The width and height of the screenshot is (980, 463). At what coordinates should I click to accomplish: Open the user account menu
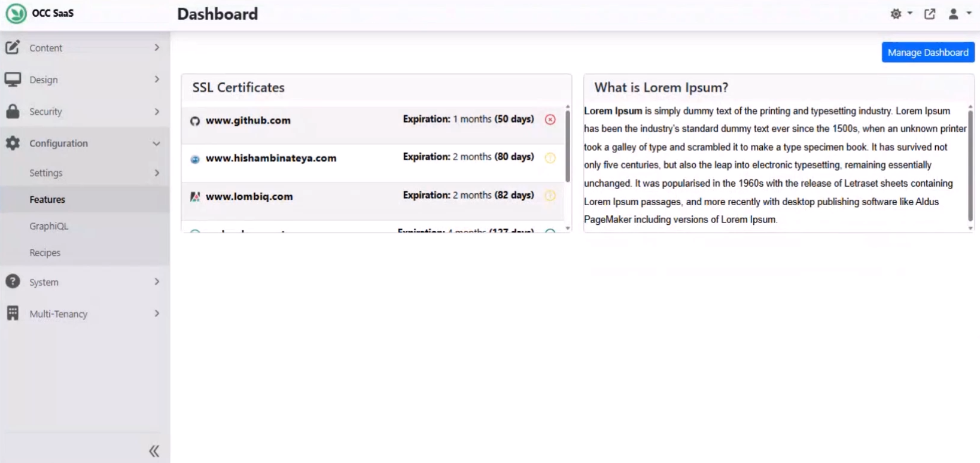960,14
